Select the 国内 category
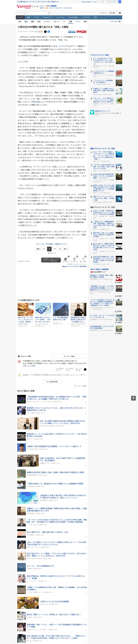Viewport: 138px width, 644px height. coord(26,21)
